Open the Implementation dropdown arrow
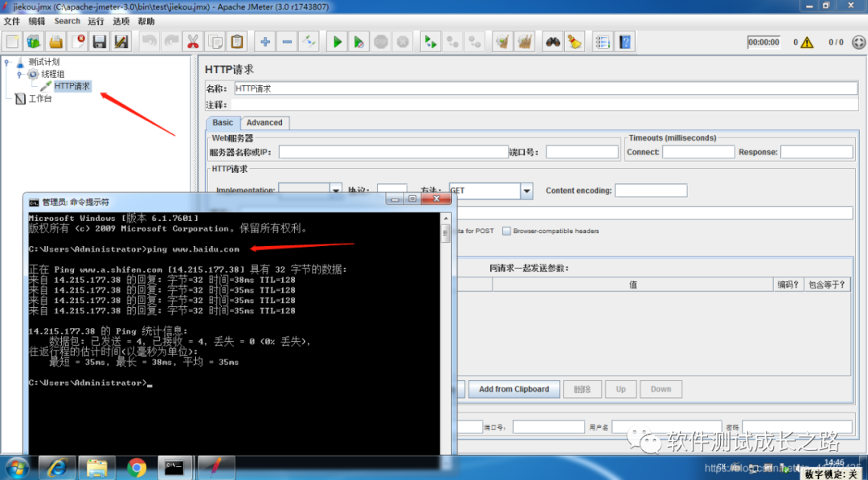 coord(336,191)
